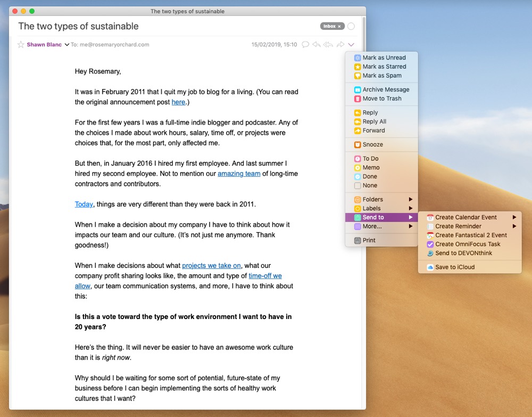
Task: Expand sender details chevron beside Shawn Blanc
Action: coord(67,45)
